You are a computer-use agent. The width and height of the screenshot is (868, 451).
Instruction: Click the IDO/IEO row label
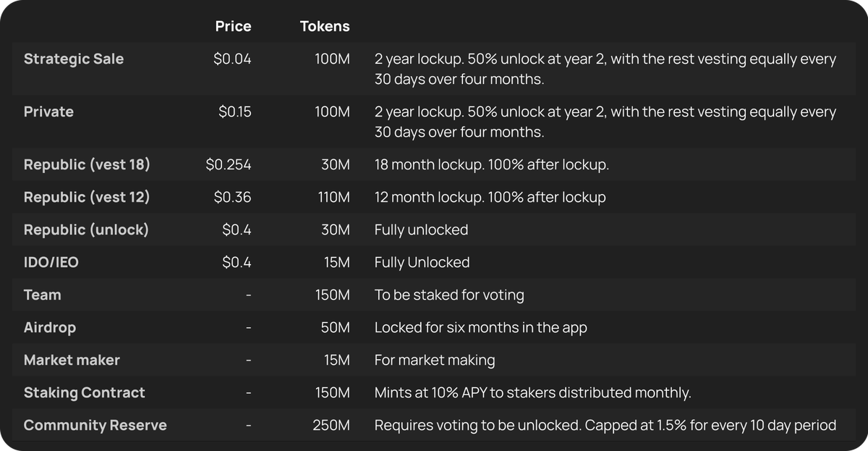[x=51, y=262]
